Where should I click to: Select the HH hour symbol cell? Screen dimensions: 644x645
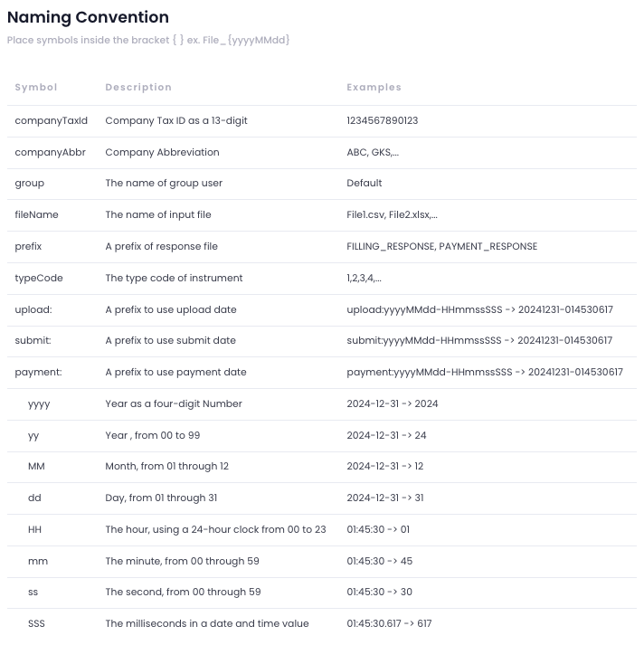35,529
